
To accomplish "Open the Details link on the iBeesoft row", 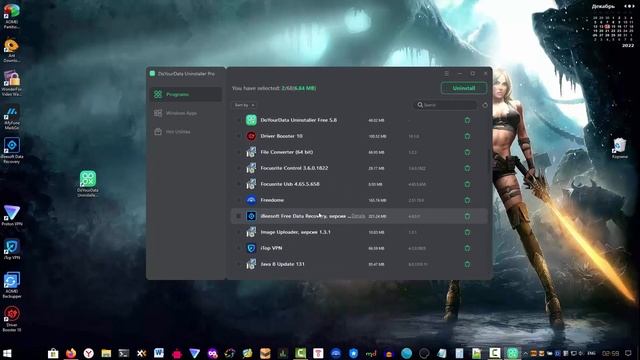I will tap(358, 216).
